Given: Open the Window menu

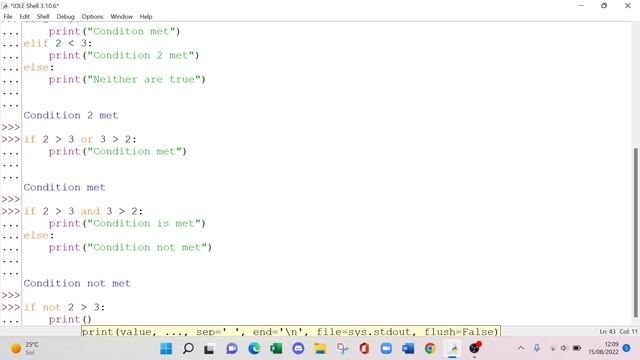Looking at the screenshot, I should [x=121, y=17].
